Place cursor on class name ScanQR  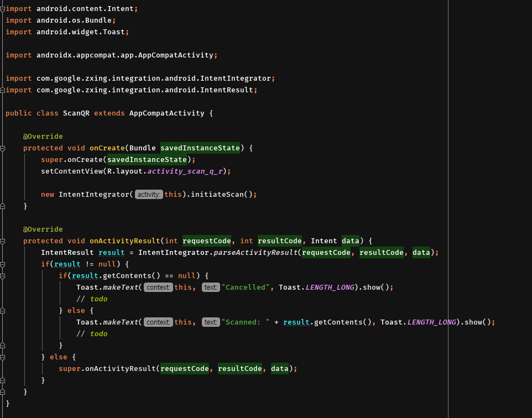point(76,113)
